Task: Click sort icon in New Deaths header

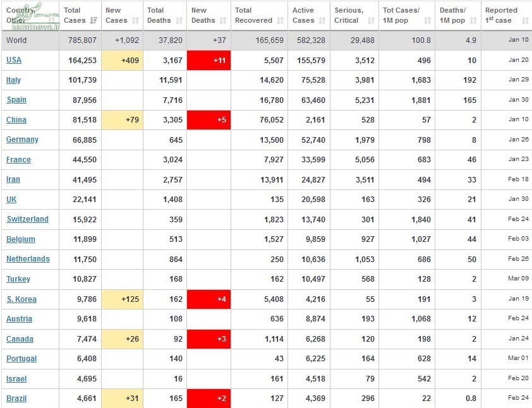Action: 222,21
